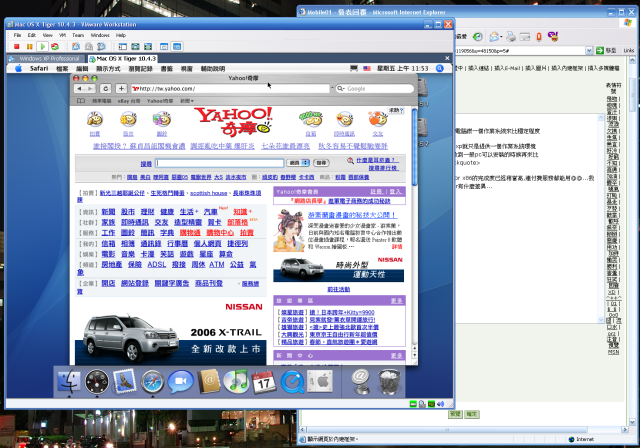Viewport: 640px width, 448px height.
Task: Click Safari page vertical scrollbar thumb
Action: coord(415,147)
